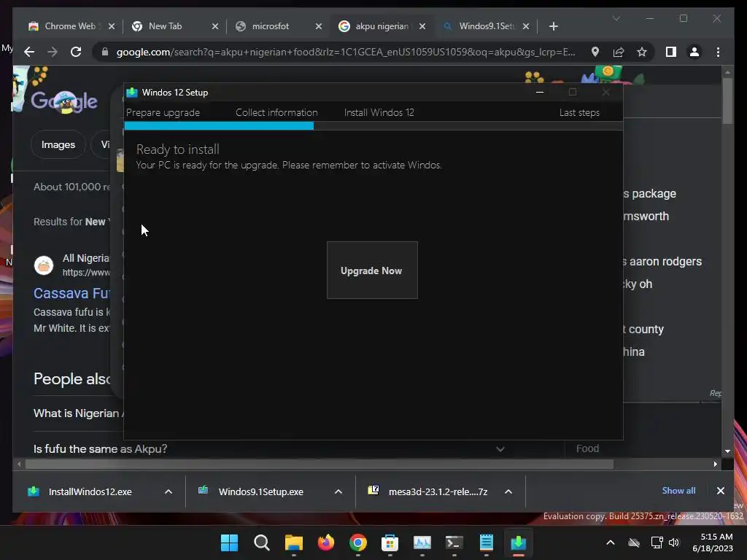747x560 pixels.
Task: Go forward in Chrome
Action: coord(53,52)
